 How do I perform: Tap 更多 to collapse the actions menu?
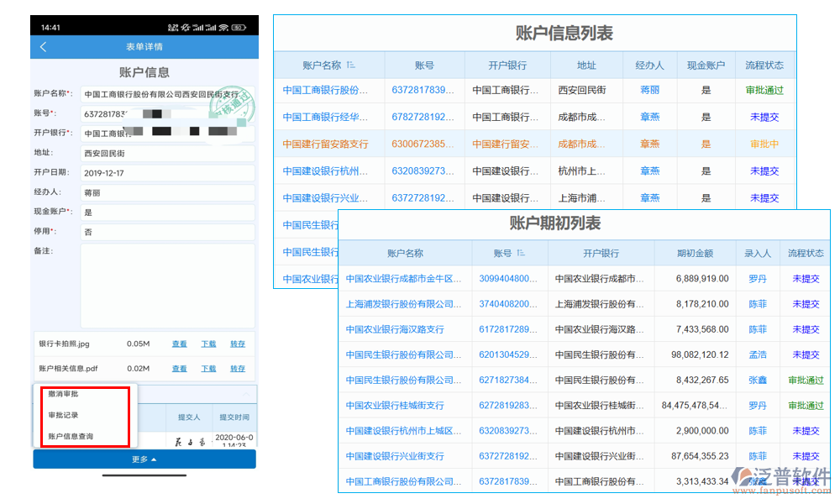144,459
